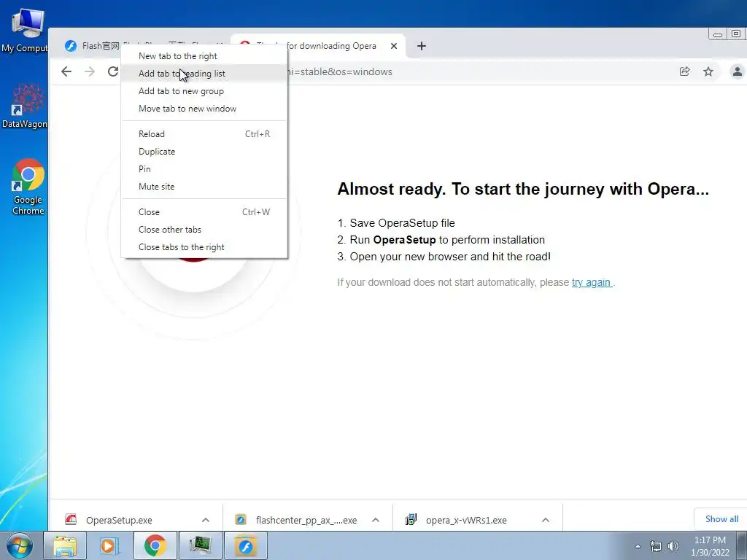
Task: Open DataWagon desktop shortcut
Action: (x=25, y=106)
